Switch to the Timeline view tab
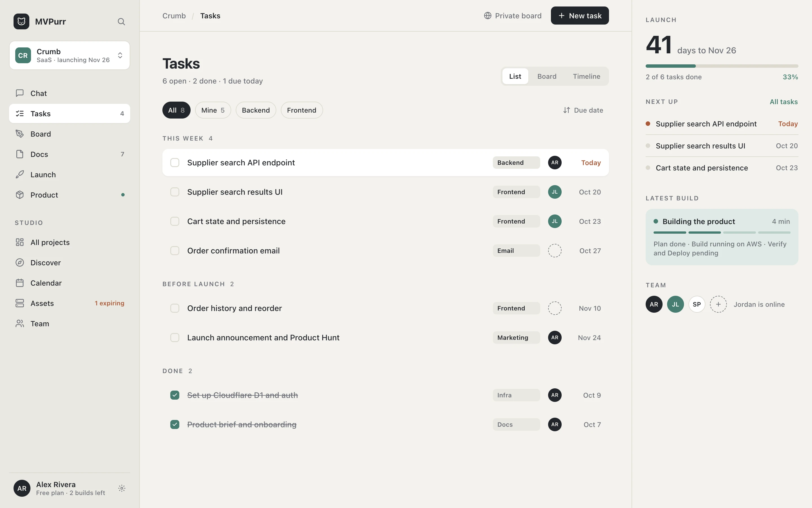Image resolution: width=812 pixels, height=508 pixels. 586,76
